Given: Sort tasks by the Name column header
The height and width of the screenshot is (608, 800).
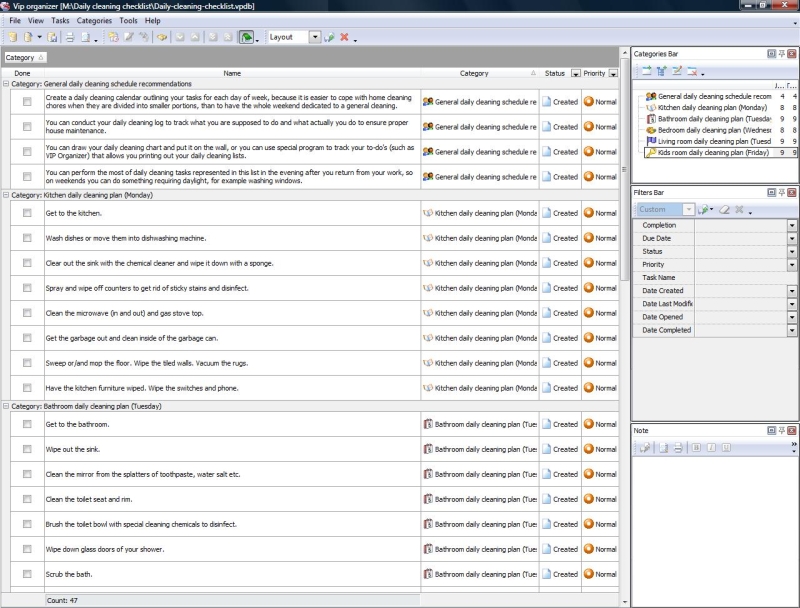Looking at the screenshot, I should tap(232, 73).
